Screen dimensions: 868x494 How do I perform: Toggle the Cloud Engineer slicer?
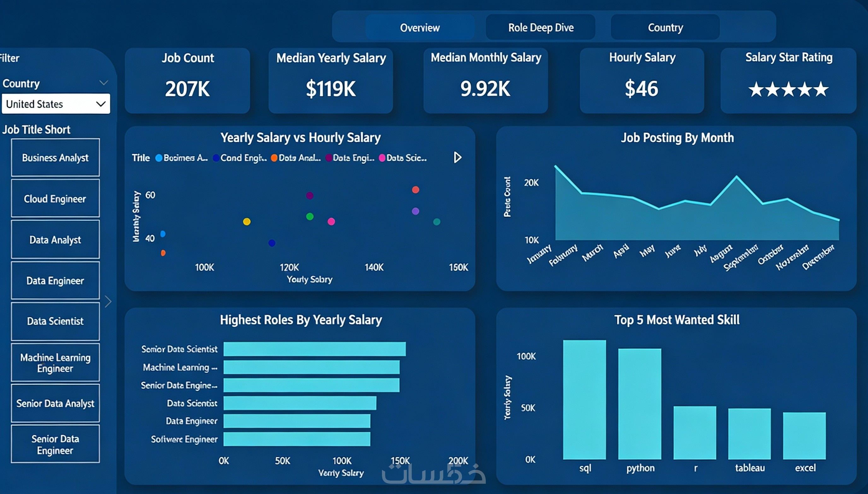55,199
